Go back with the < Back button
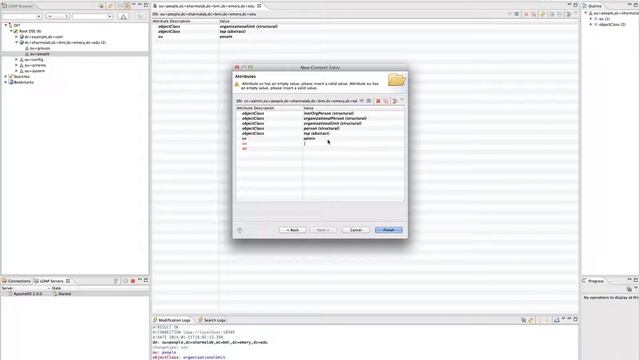Image resolution: width=640 pixels, height=360 pixels. click(x=292, y=230)
